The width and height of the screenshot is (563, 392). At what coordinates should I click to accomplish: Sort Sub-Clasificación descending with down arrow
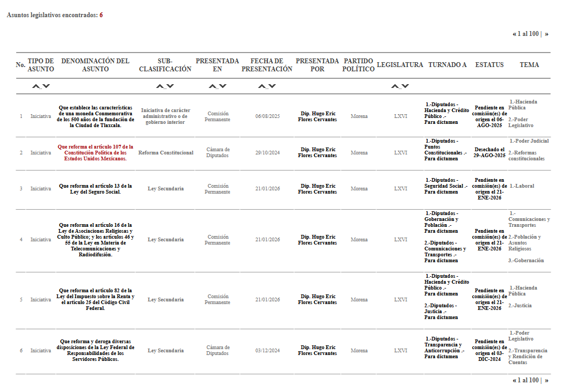click(x=170, y=86)
